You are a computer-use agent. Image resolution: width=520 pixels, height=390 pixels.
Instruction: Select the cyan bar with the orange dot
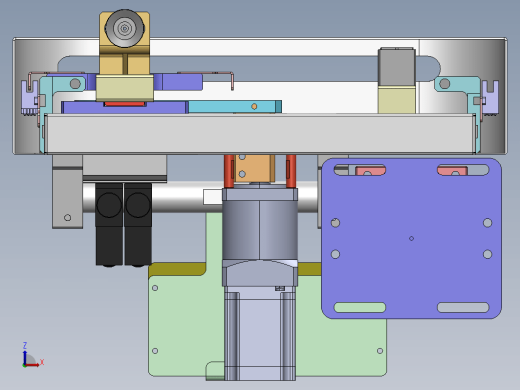pos(235,107)
